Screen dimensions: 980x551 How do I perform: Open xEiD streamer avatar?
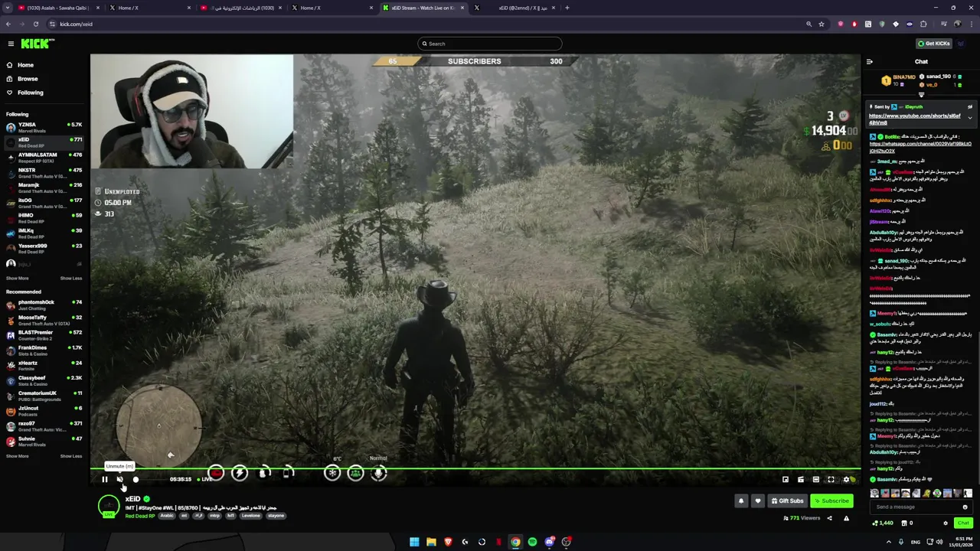tap(109, 505)
